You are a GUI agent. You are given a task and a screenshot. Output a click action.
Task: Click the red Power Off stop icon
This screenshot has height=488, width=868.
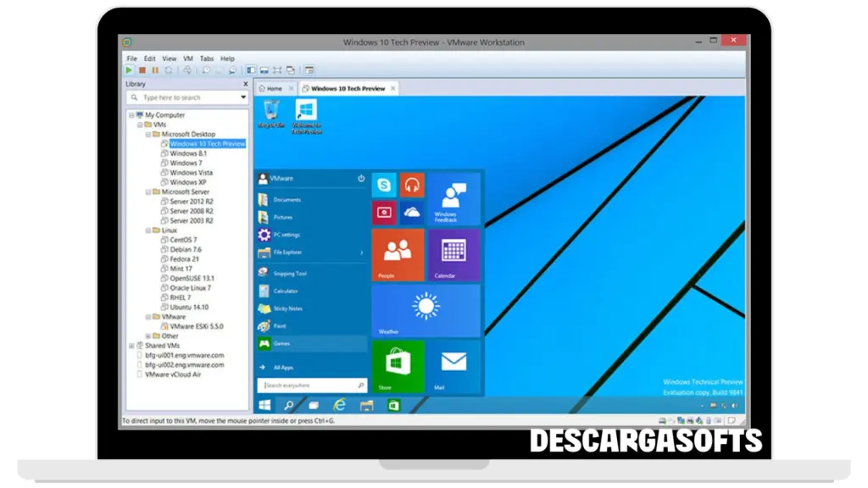[x=142, y=70]
